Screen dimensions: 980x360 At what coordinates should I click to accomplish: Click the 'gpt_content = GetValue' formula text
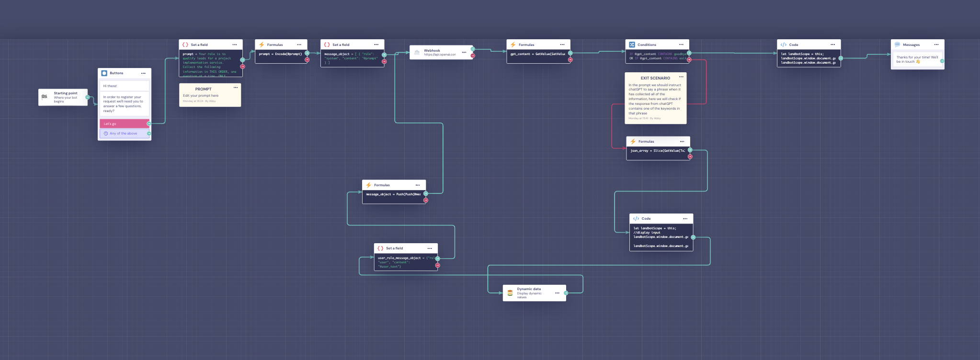click(x=537, y=54)
